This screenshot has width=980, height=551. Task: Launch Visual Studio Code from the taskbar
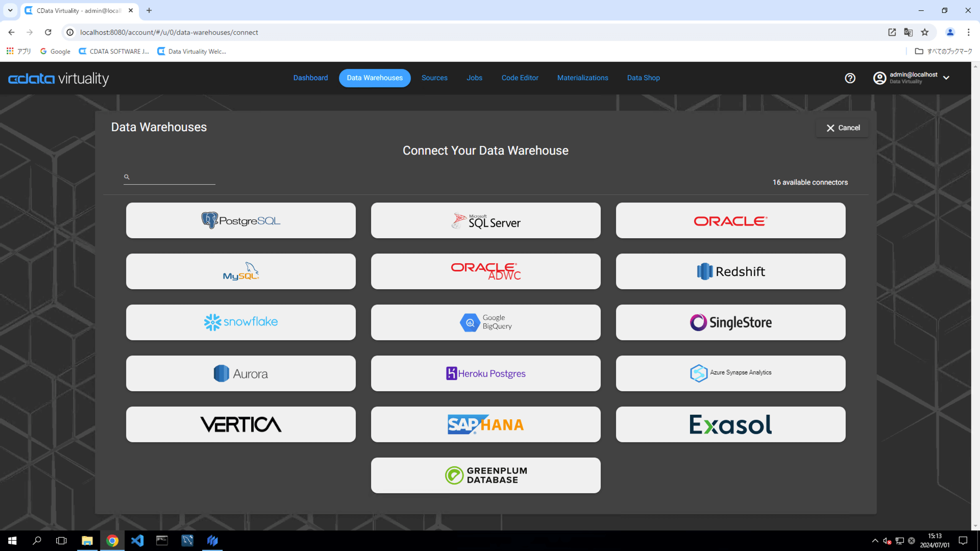click(137, 540)
